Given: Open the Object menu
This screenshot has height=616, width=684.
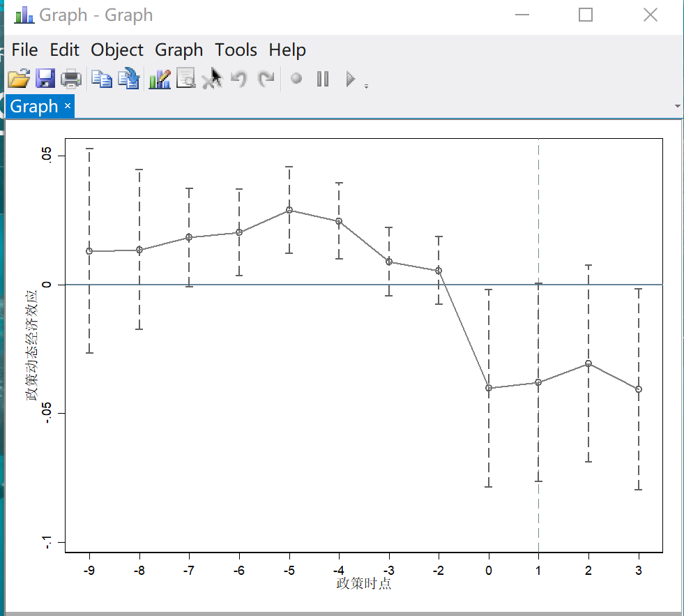Looking at the screenshot, I should click(x=117, y=50).
